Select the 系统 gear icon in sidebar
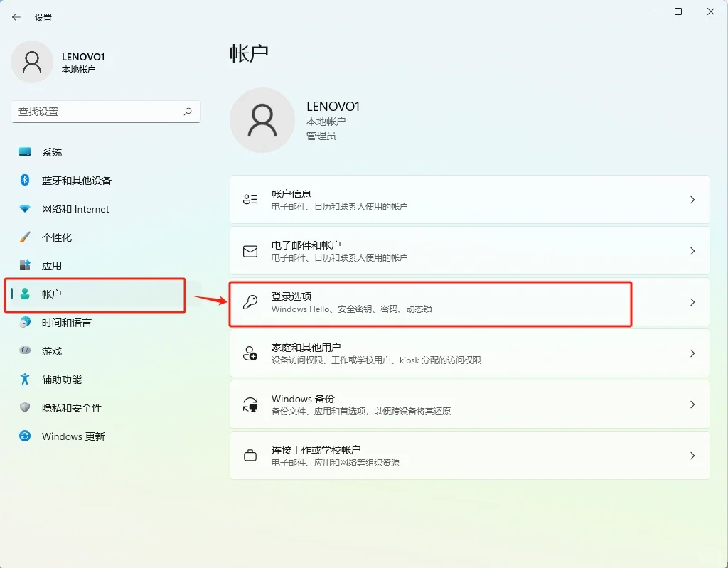This screenshot has width=728, height=568. (23, 152)
